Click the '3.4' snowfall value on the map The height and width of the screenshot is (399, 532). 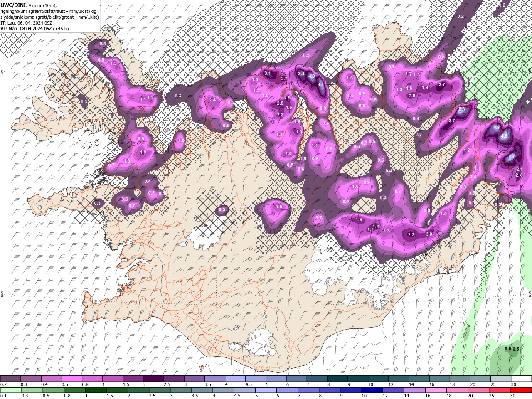coord(302,74)
